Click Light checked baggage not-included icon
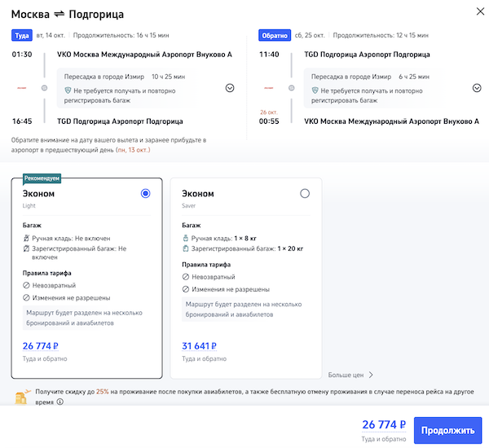This screenshot has height=448, width=489. pos(26,249)
